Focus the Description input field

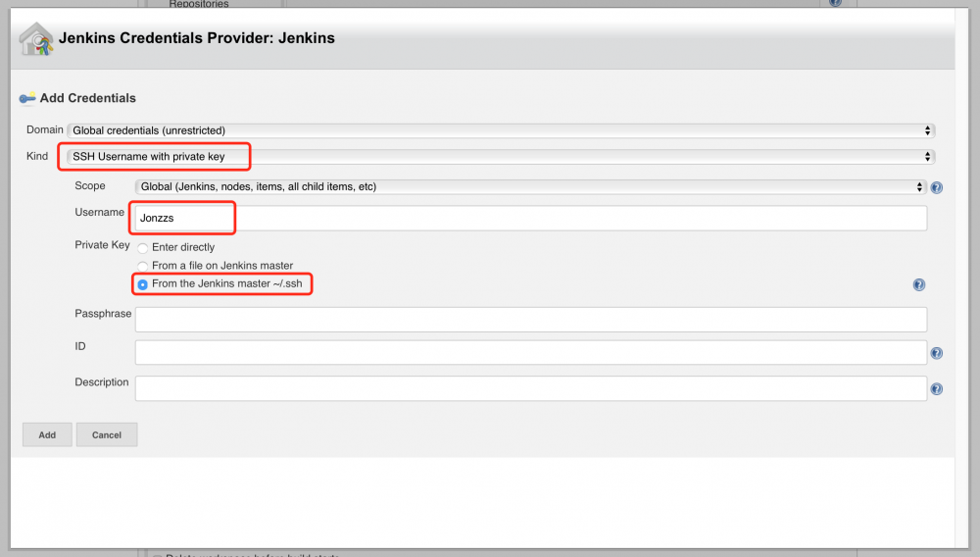[x=530, y=388]
